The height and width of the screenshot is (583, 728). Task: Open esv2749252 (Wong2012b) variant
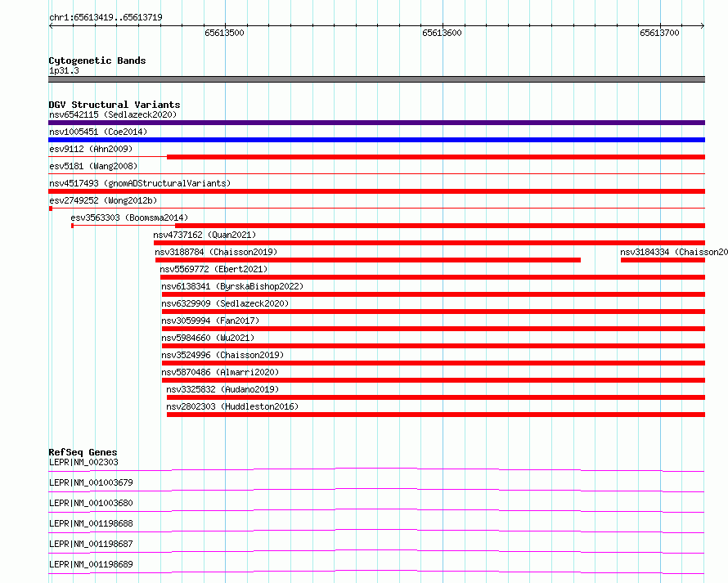tap(103, 200)
